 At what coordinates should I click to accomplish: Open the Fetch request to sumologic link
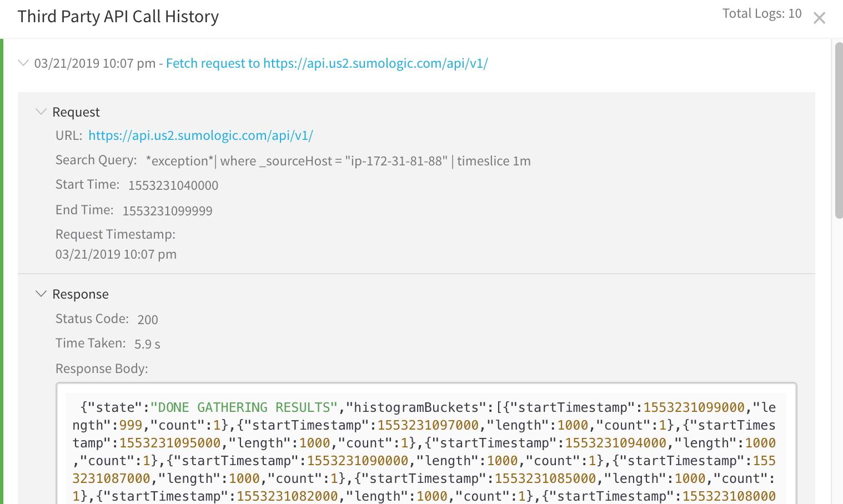click(x=327, y=63)
